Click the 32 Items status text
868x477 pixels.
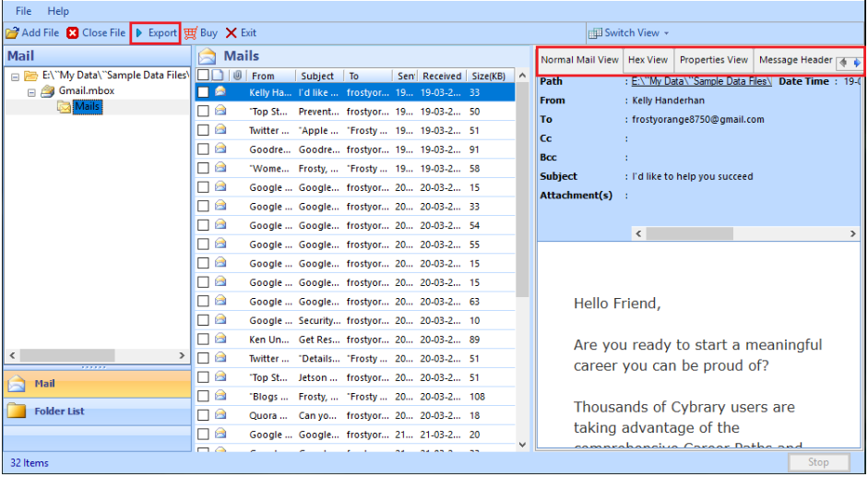[x=30, y=463]
